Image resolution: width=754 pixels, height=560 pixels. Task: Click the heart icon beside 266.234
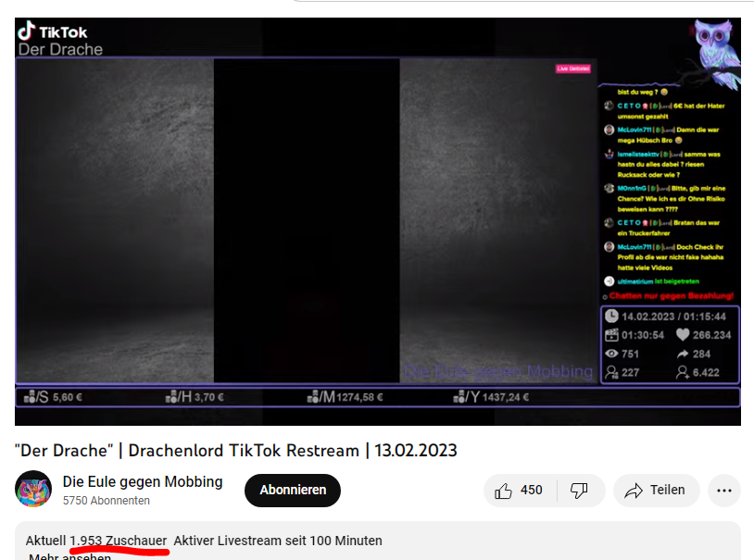pos(683,334)
